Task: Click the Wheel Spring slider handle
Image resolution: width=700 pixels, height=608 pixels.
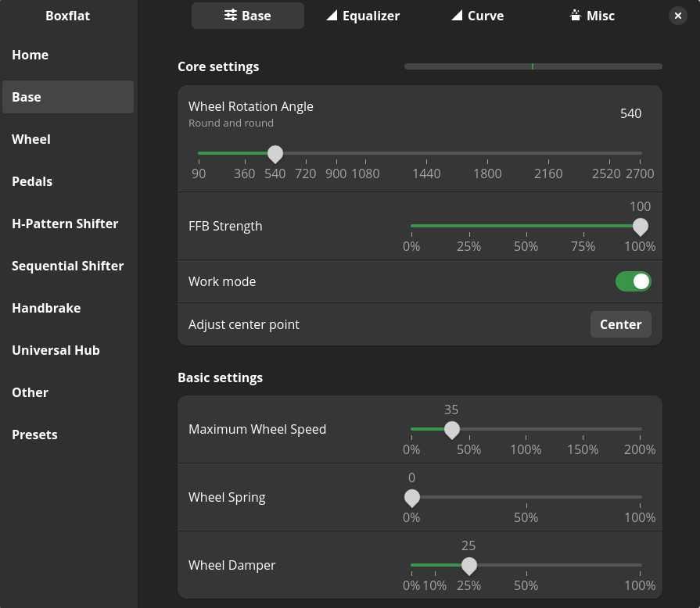Action: pyautogui.click(x=411, y=497)
